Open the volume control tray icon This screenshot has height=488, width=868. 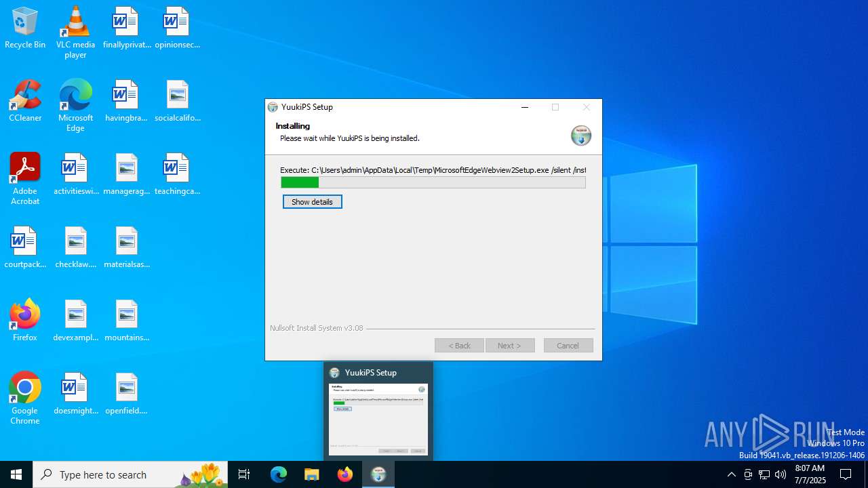coord(781,474)
